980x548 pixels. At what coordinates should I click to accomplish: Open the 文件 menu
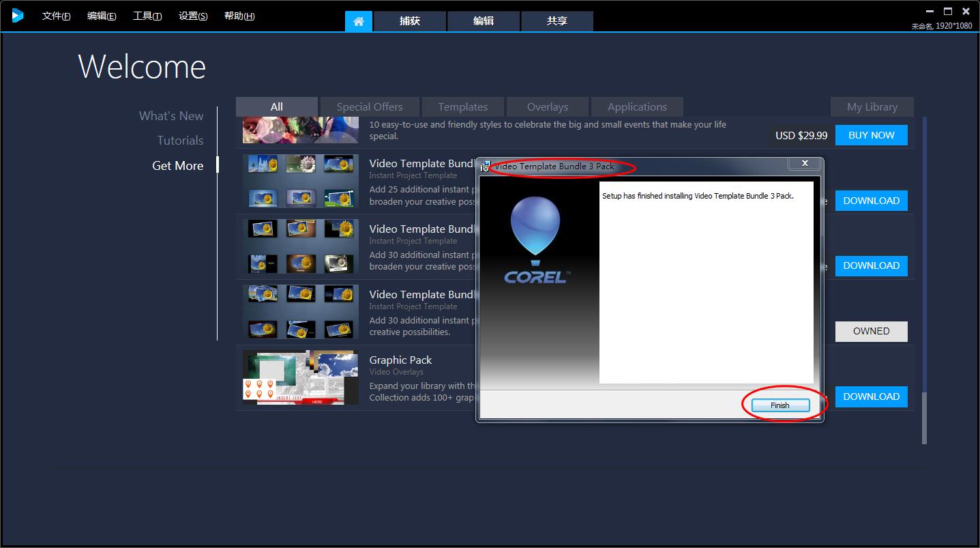click(x=57, y=16)
